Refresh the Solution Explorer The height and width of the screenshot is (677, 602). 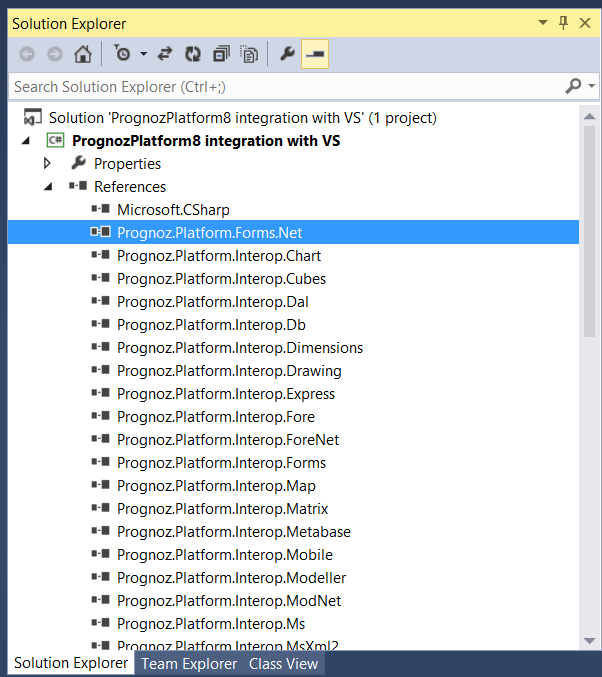(193, 54)
